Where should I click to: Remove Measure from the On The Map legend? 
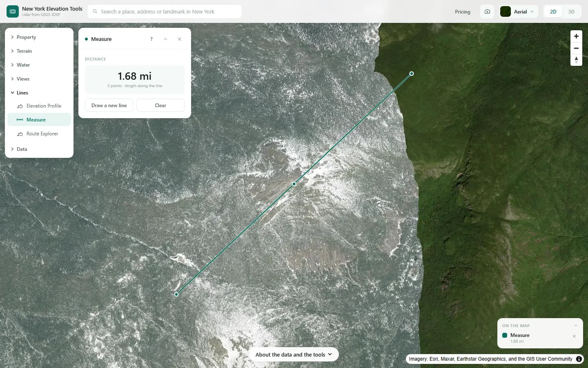pyautogui.click(x=574, y=337)
